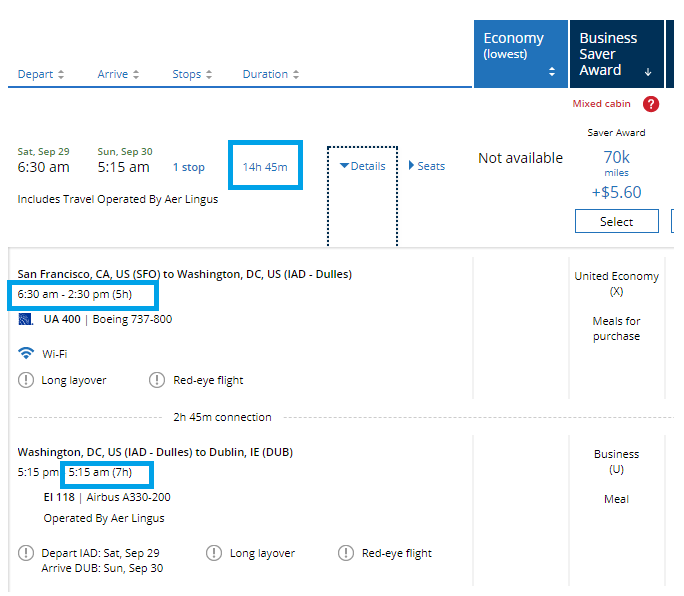Click the 14h 45m duration text
Screen dimensions: 684x596
point(265,167)
